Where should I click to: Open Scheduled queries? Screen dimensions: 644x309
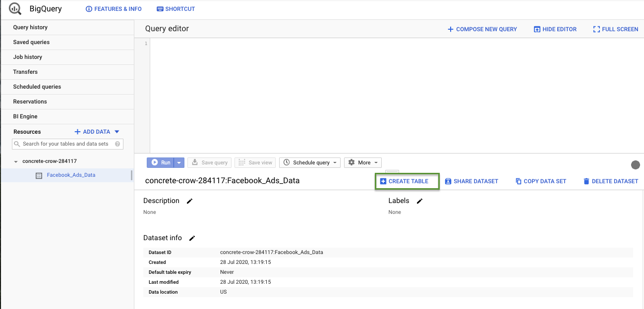(x=67, y=87)
